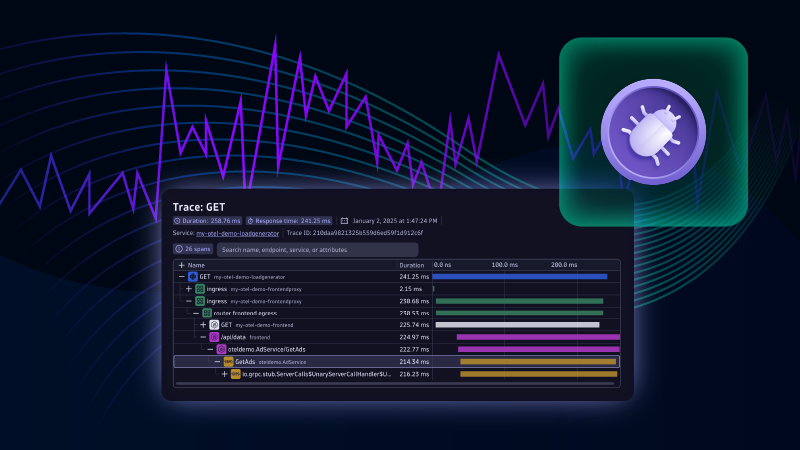Focus the search name, endpoint, service field
The height and width of the screenshot is (450, 800).
[317, 249]
